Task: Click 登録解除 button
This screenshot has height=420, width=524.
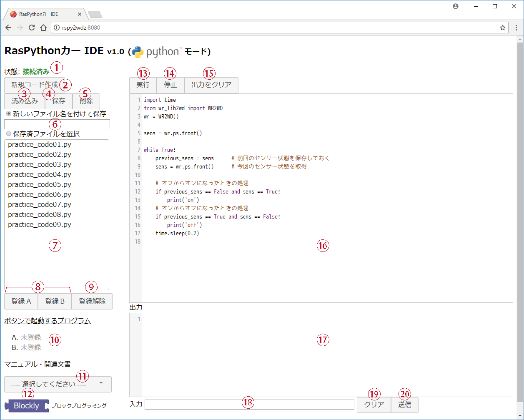Action: 92,301
